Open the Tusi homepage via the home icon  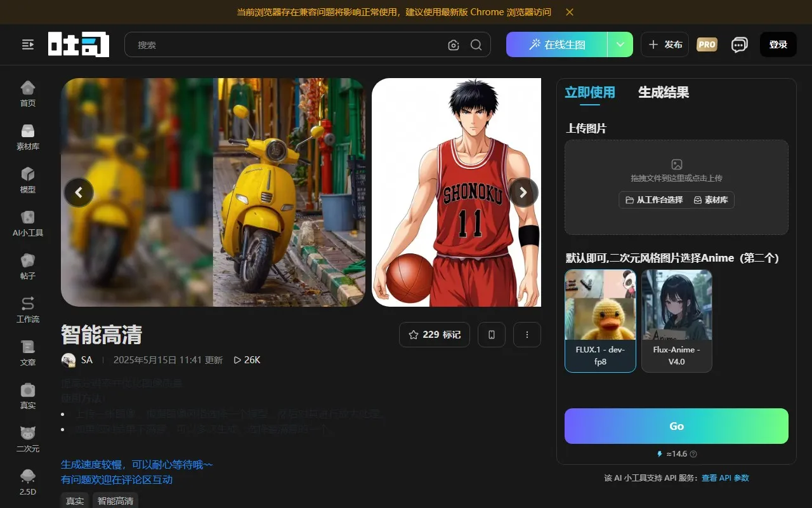tap(27, 92)
